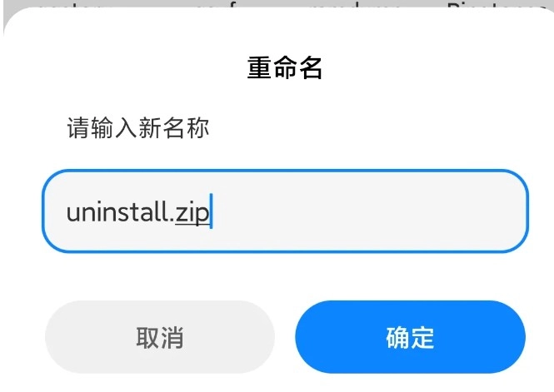Click blank space beside the 重命名 heading
Image resolution: width=554 pixels, height=392 pixels.
pos(424,67)
